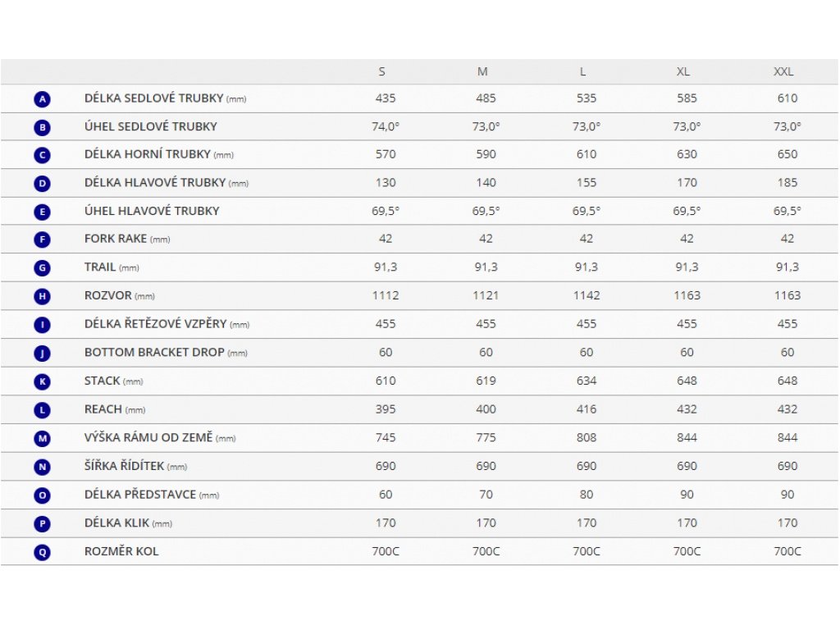Click the Q badge for ROZMĚR KOL

coord(43,552)
